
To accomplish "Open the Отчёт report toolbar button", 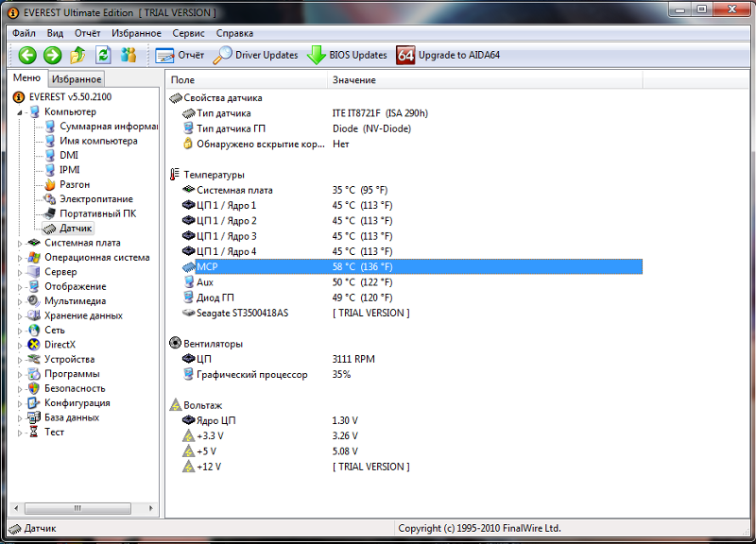I will 180,55.
